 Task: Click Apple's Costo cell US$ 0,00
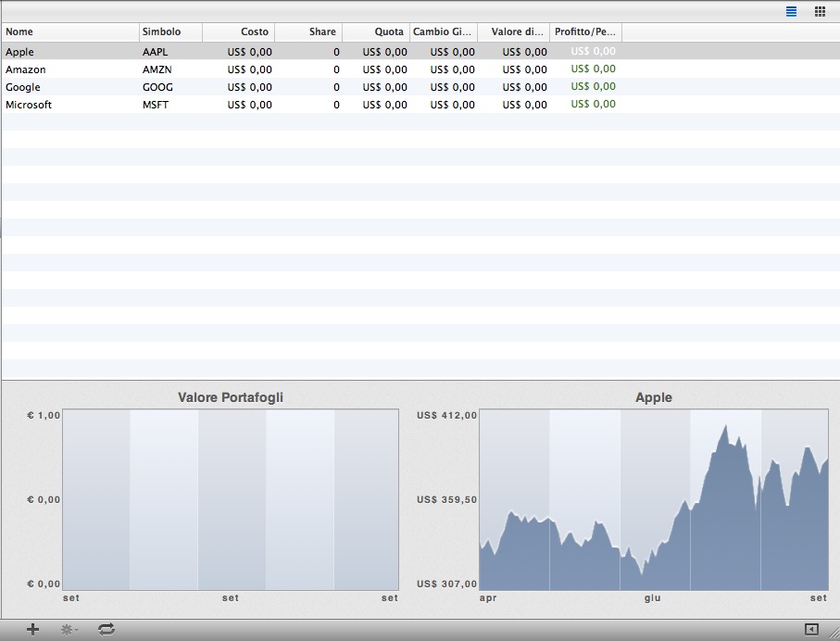coord(250,52)
